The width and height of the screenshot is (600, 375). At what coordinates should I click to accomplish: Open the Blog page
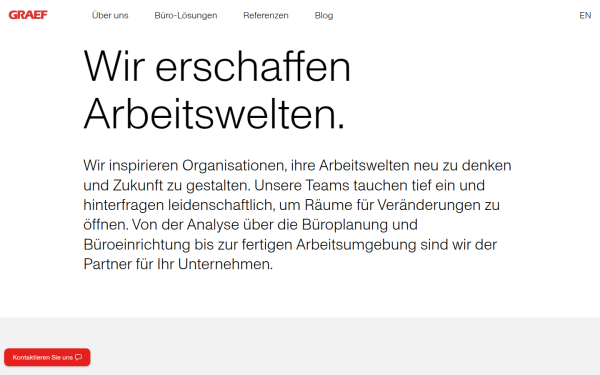click(x=324, y=15)
